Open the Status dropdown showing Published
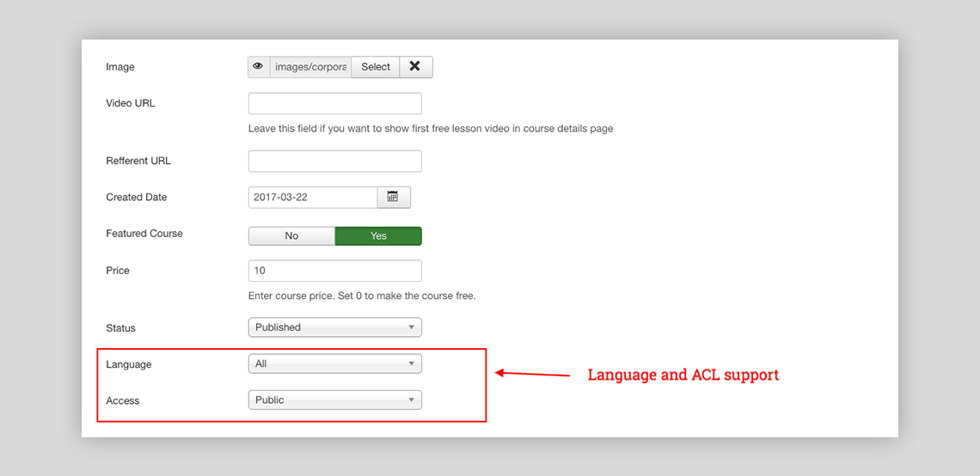 point(334,327)
